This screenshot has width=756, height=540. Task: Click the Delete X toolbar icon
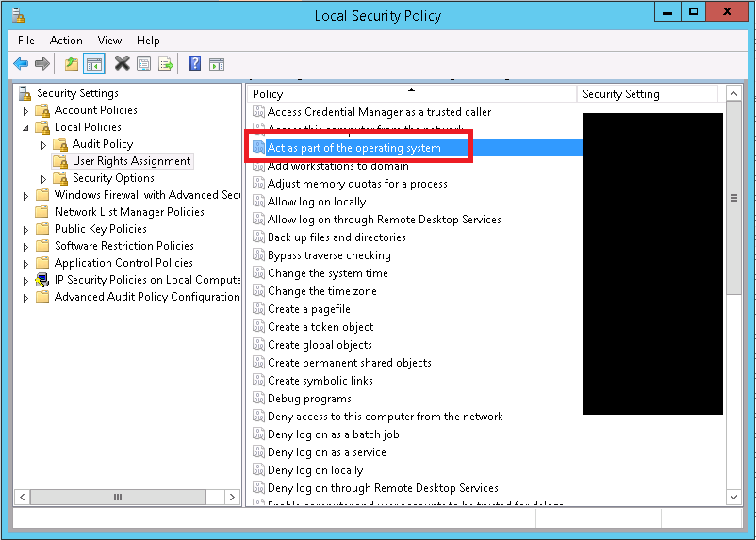[122, 64]
